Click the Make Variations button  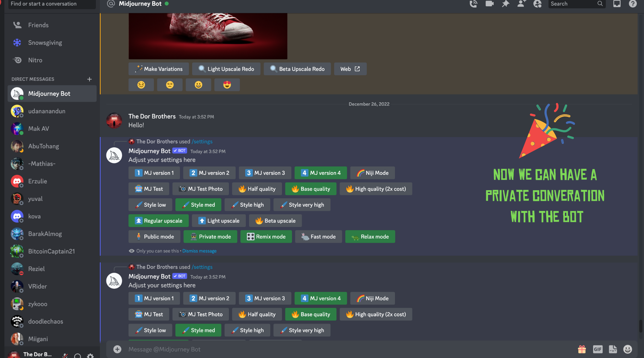coord(159,69)
